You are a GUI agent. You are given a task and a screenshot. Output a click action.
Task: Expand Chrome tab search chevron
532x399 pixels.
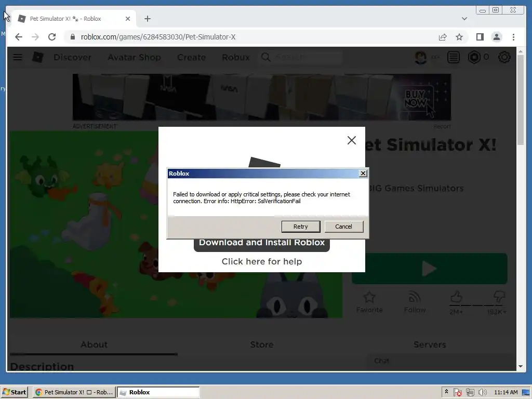click(464, 19)
